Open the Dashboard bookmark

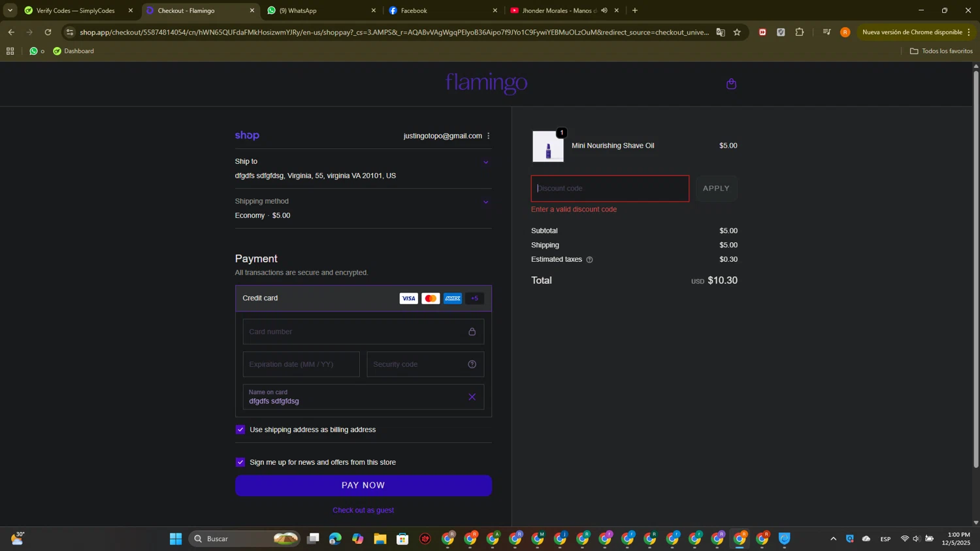pyautogui.click(x=73, y=51)
